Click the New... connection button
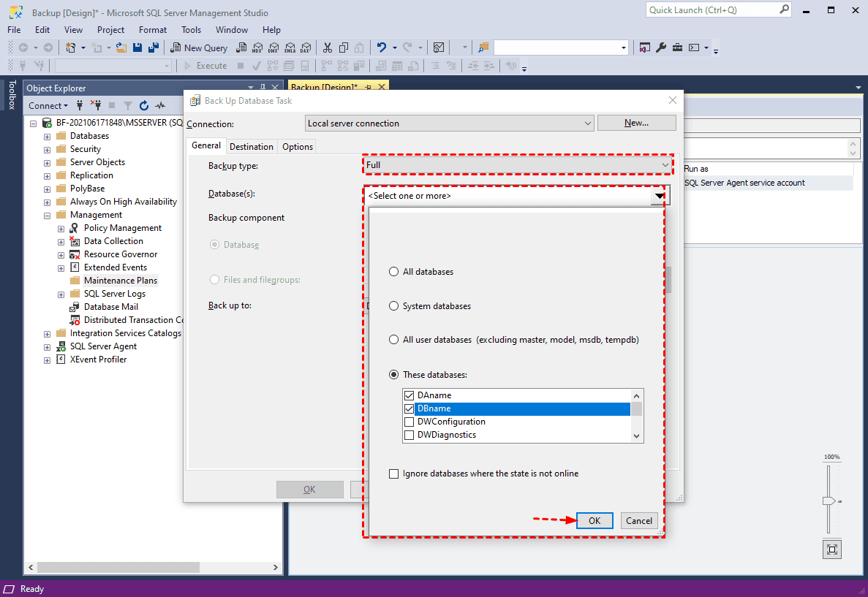 [x=636, y=123]
